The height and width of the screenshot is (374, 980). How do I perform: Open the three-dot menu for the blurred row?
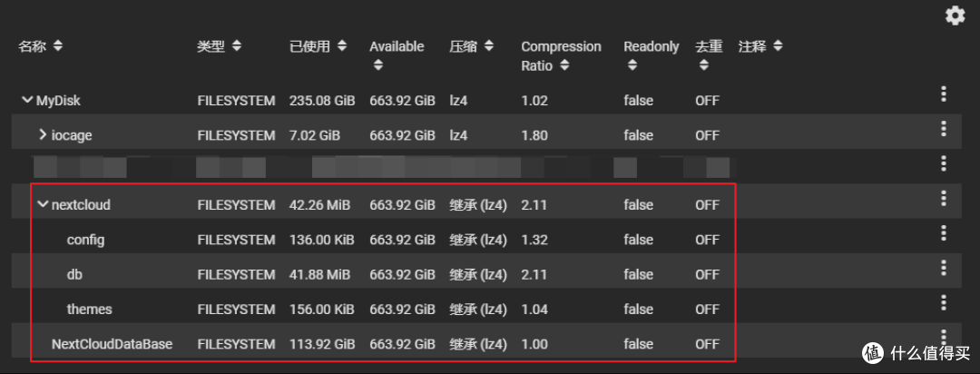click(944, 163)
